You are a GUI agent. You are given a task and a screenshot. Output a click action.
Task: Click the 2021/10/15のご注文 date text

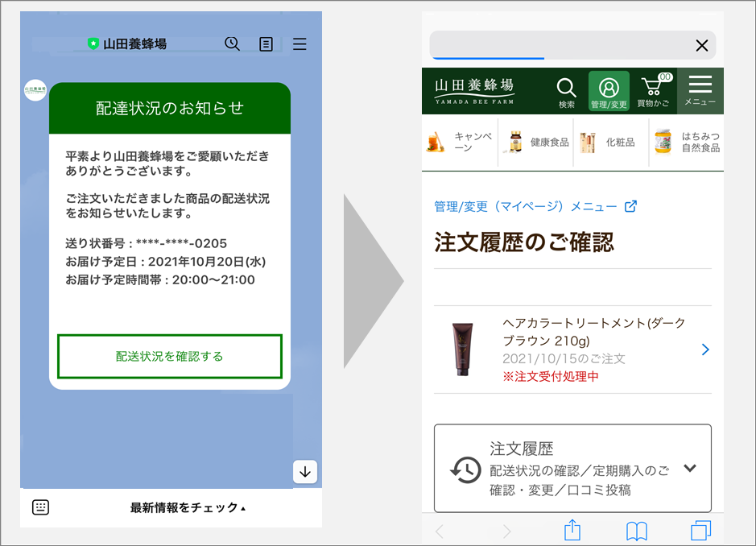point(564,358)
